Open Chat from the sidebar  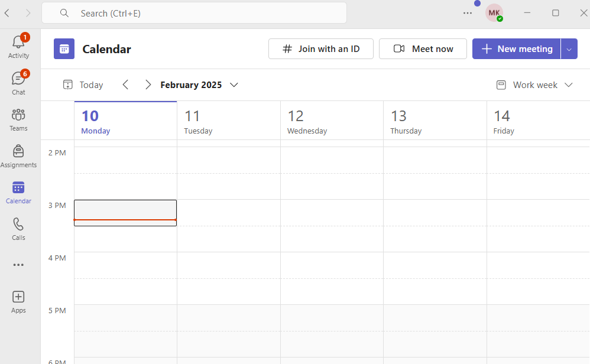tap(18, 83)
